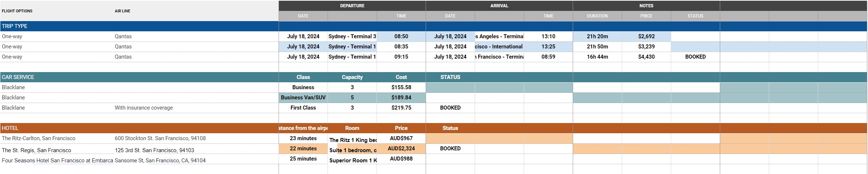Click the ARRIVAL column group header

pyautogui.click(x=499, y=6)
